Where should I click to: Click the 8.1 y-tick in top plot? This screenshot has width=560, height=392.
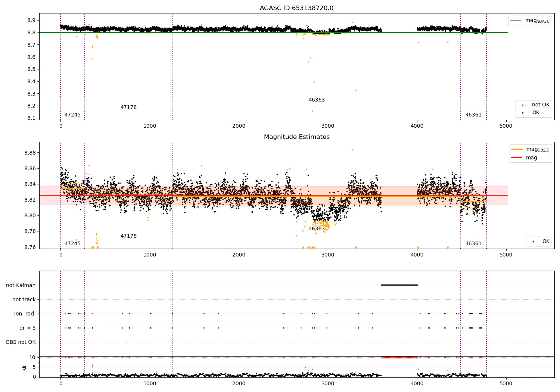click(x=31, y=118)
